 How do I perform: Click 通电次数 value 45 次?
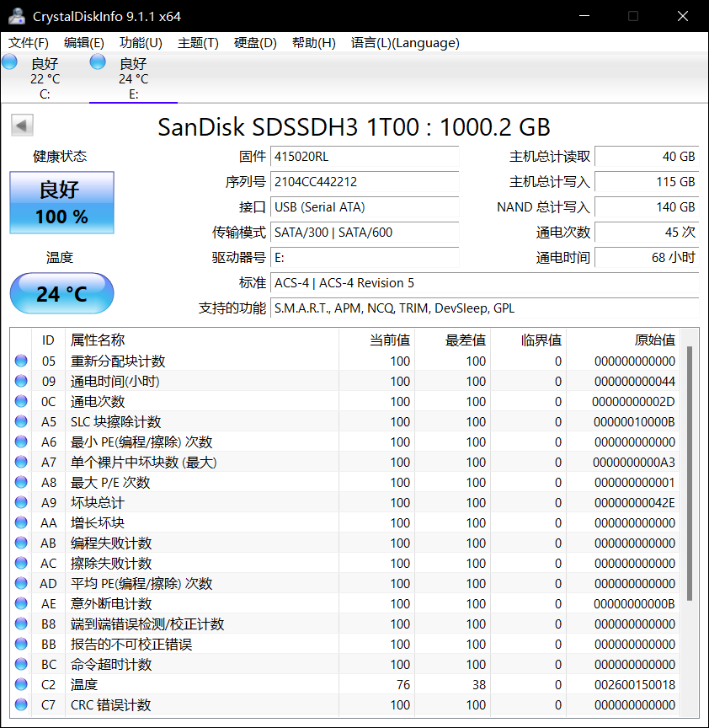click(x=647, y=233)
